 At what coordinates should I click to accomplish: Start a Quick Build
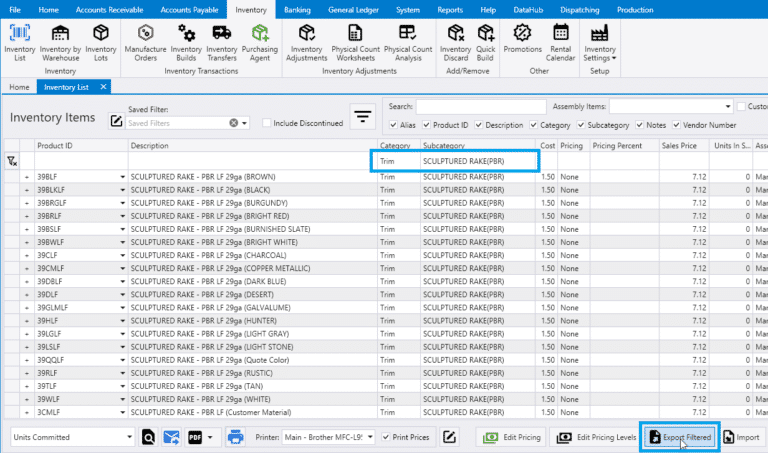(485, 43)
